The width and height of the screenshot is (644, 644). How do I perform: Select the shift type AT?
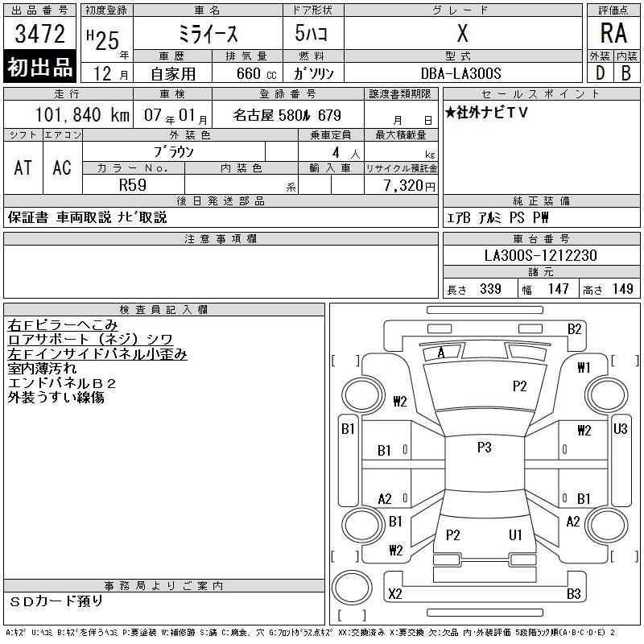pyautogui.click(x=23, y=167)
